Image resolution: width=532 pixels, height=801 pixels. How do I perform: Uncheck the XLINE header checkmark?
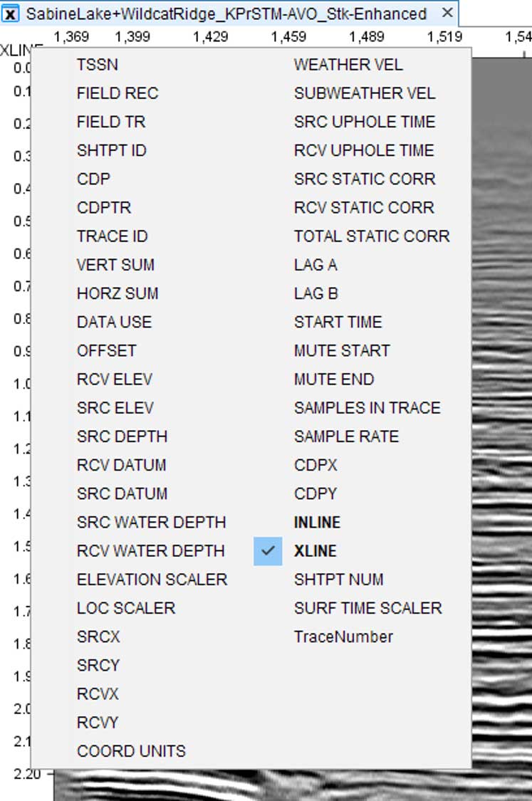(268, 550)
